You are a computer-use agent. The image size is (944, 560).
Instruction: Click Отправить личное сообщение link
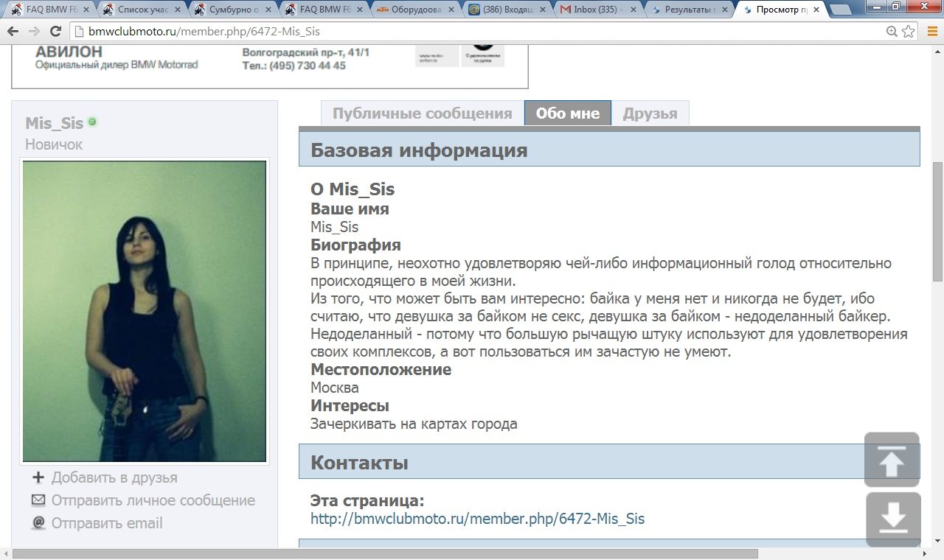pyautogui.click(x=153, y=500)
